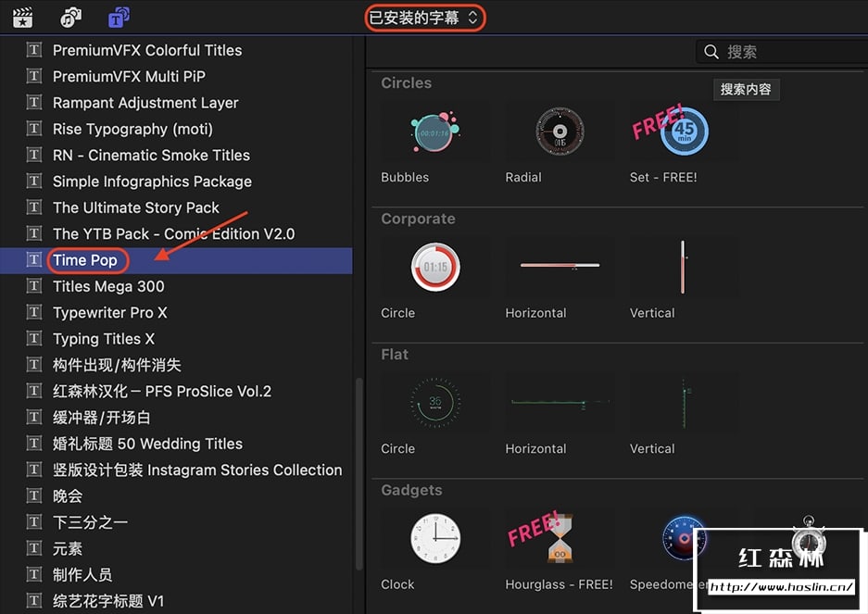The height and width of the screenshot is (614, 868).
Task: Select the Hourglass - FREE! gadget thumbnail
Action: point(560,539)
